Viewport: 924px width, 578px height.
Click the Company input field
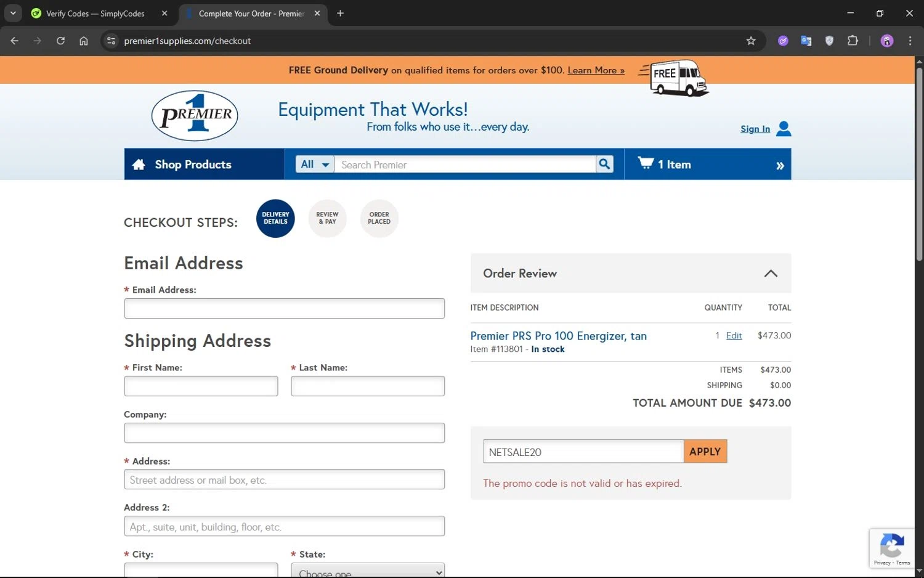(x=284, y=433)
